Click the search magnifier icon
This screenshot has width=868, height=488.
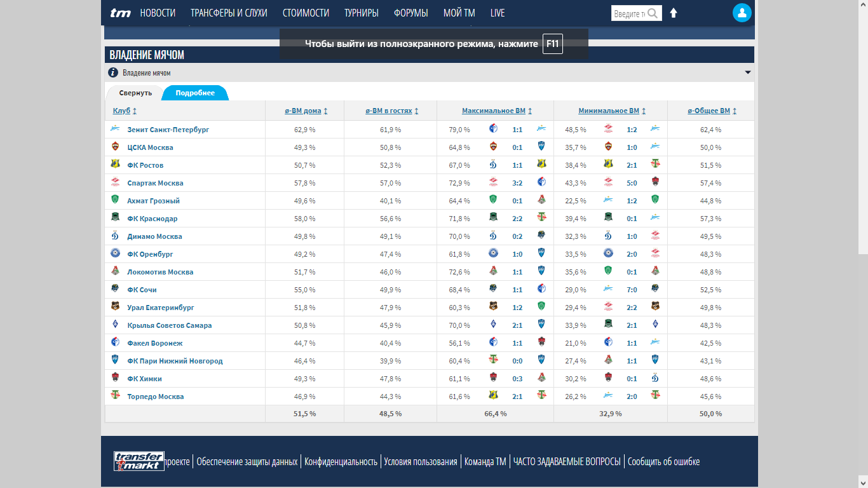coord(653,13)
